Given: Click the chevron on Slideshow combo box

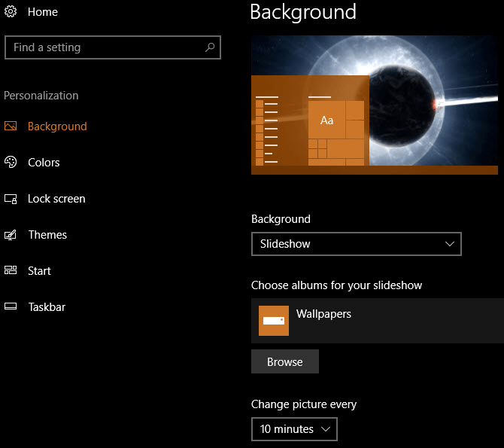Looking at the screenshot, I should point(450,244).
